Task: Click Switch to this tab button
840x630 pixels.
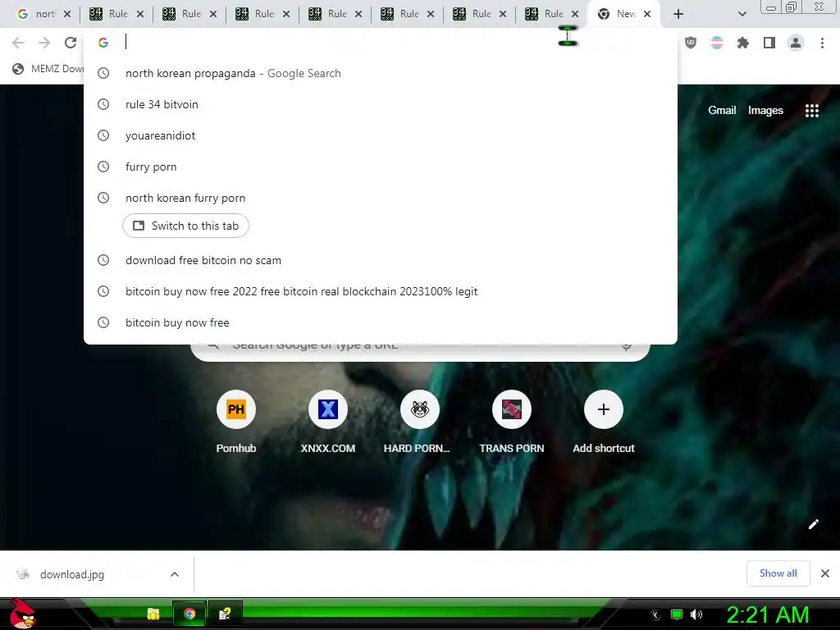Action: (185, 226)
